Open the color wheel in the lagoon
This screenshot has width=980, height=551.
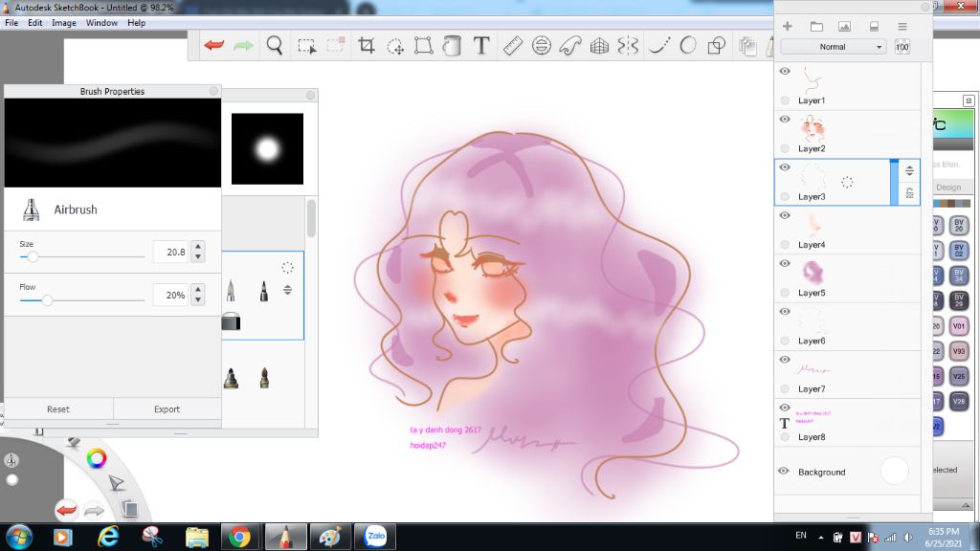pyautogui.click(x=97, y=458)
